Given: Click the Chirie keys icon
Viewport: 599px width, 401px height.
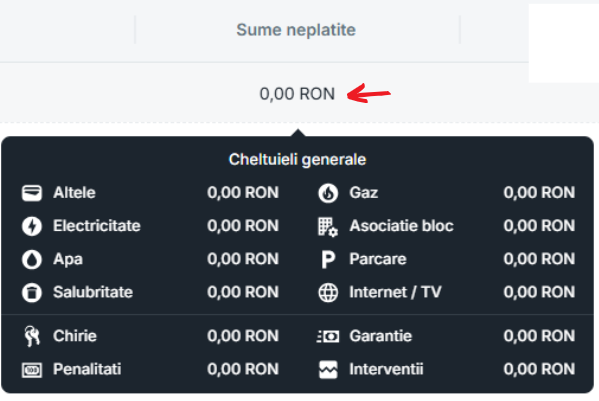Looking at the screenshot, I should (x=32, y=336).
